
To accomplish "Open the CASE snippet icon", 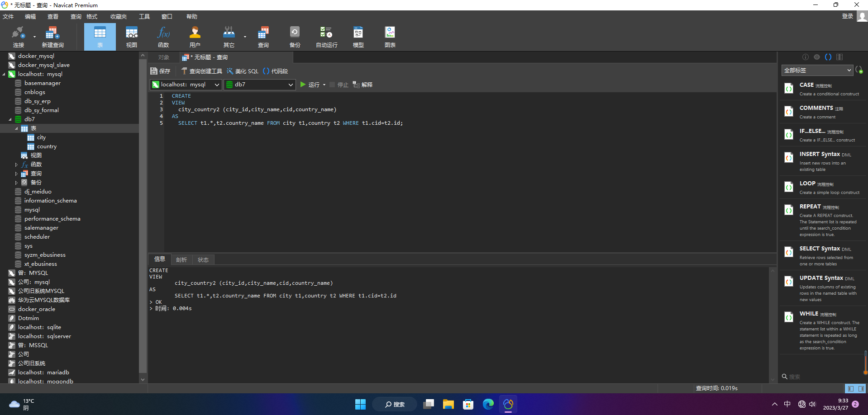I will 789,89.
